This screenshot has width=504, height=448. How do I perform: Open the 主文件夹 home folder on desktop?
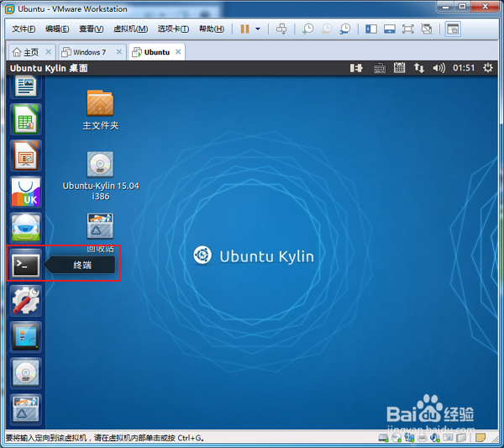pos(100,110)
